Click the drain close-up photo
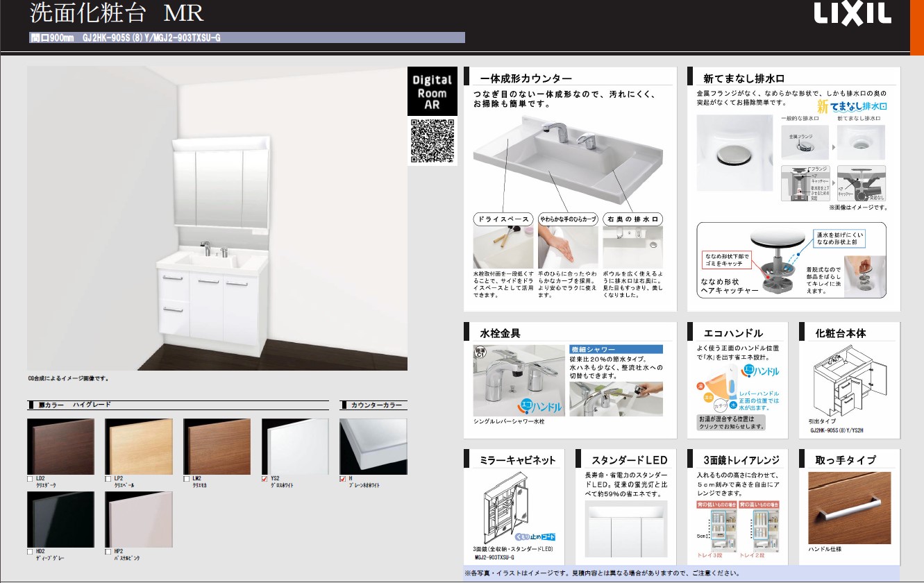Image resolution: width=924 pixels, height=583 pixels. pos(734,152)
